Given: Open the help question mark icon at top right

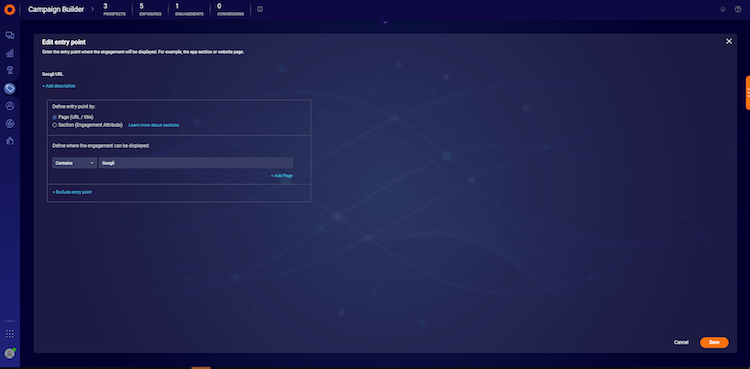Looking at the screenshot, I should coord(738,9).
